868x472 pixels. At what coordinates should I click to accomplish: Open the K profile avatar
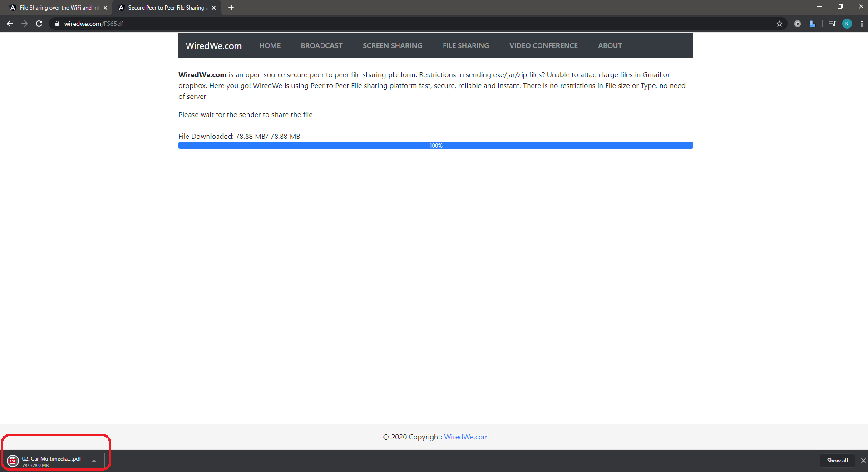coord(847,24)
